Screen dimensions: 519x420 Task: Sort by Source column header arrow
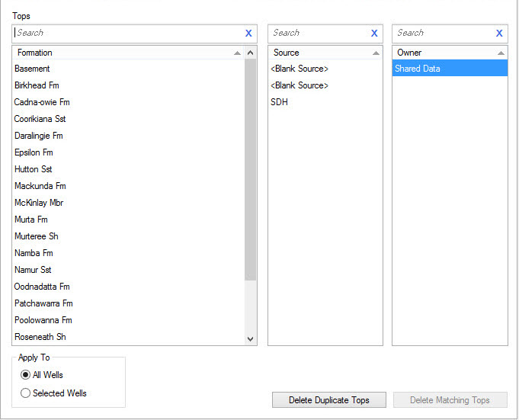[x=376, y=53]
